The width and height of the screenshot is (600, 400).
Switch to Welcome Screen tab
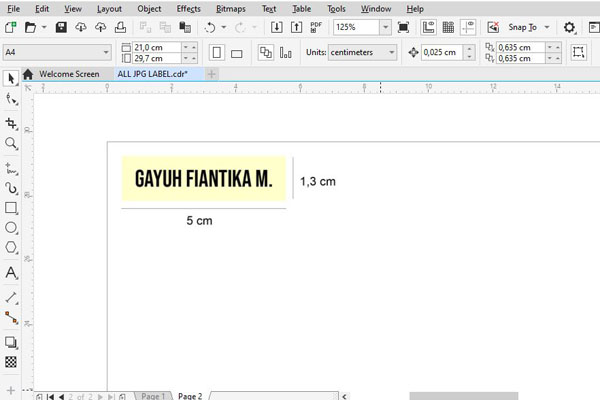69,74
